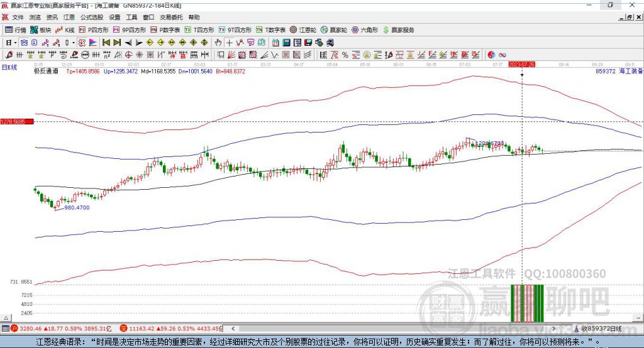This screenshot has width=644, height=348.
Task: Switch to K线 chart view
Action: pos(65,30)
